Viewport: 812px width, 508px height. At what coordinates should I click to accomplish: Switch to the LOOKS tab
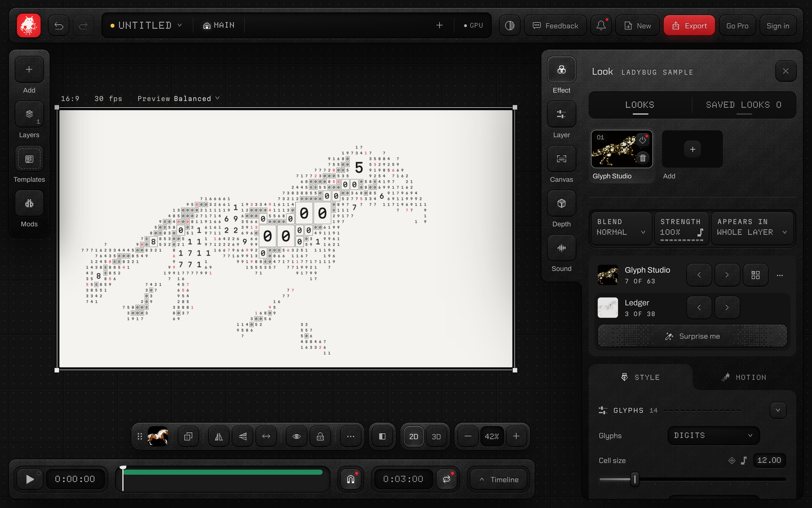(x=640, y=105)
